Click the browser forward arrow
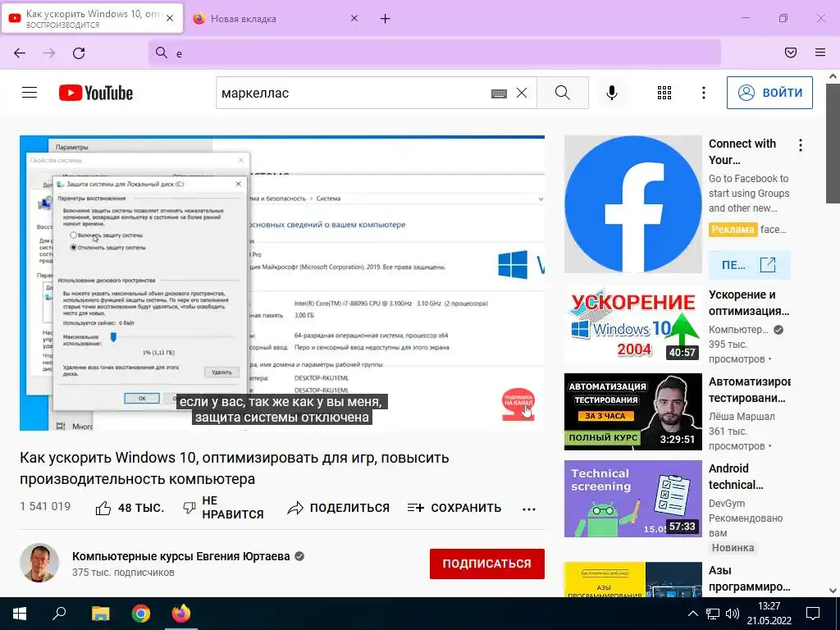Screen dimensions: 840x630 pyautogui.click(x=49, y=53)
